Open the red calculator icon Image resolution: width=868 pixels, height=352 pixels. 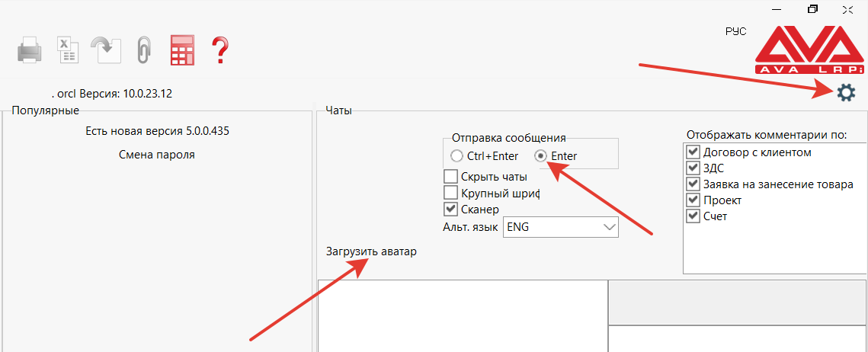point(182,50)
